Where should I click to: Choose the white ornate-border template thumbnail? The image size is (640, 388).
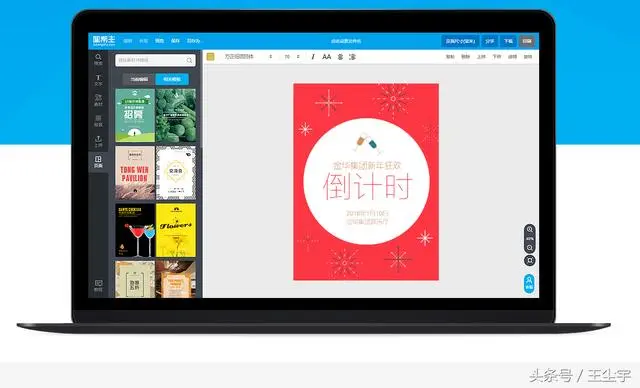pos(176,173)
